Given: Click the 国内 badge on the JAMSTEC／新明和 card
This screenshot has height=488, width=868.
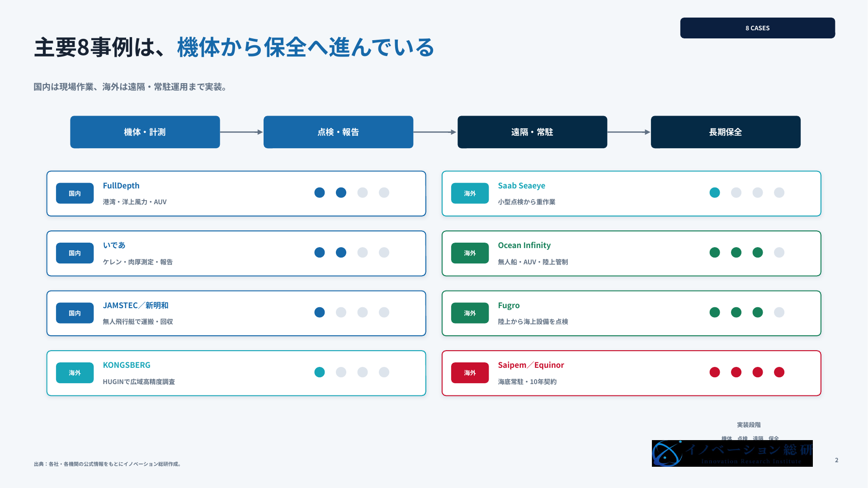Looking at the screenshot, I should coord(75,313).
